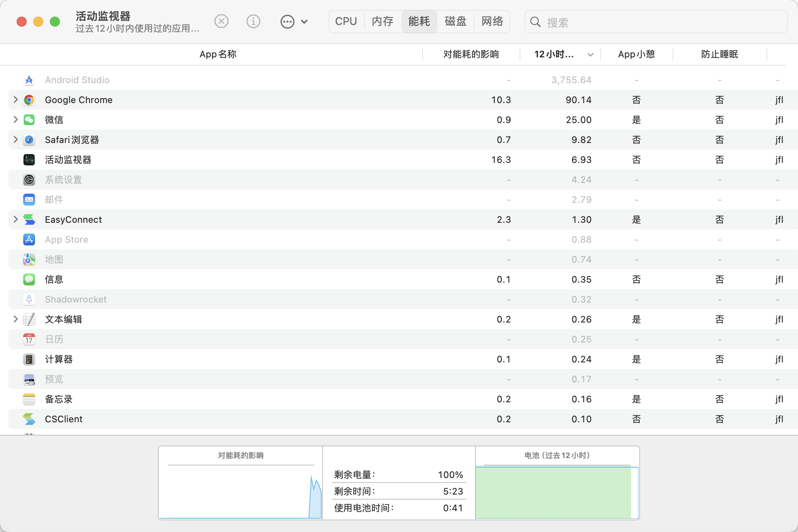Viewport: 798px width, 532px height.
Task: Click the process info (i) icon
Action: coord(253,21)
